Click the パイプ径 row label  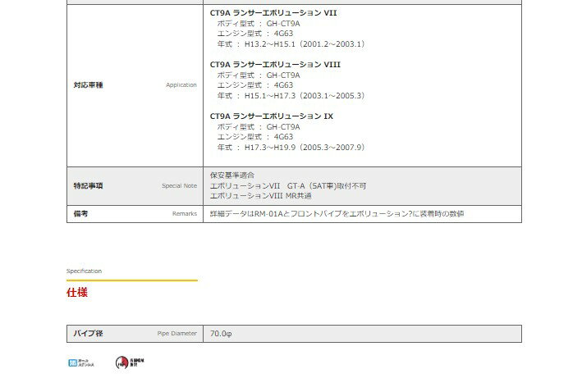(x=89, y=334)
